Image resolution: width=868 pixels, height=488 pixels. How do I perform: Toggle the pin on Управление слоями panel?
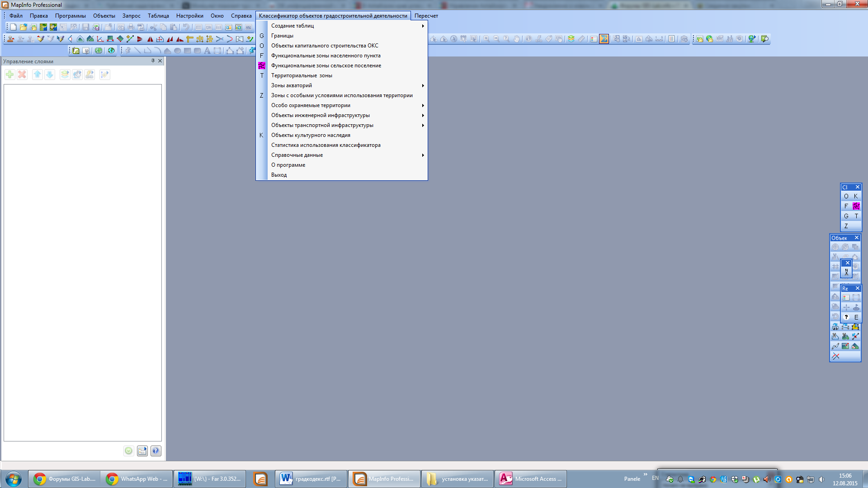click(x=153, y=61)
